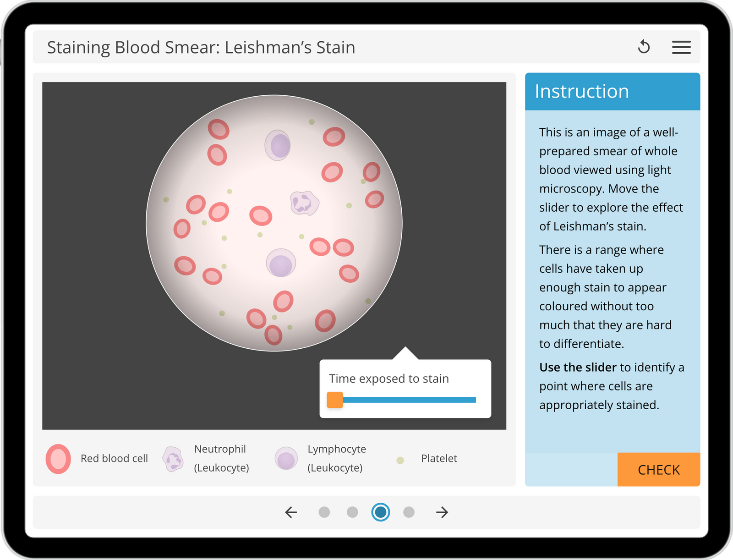Click the left navigation arrow
The width and height of the screenshot is (733, 560).
(290, 512)
